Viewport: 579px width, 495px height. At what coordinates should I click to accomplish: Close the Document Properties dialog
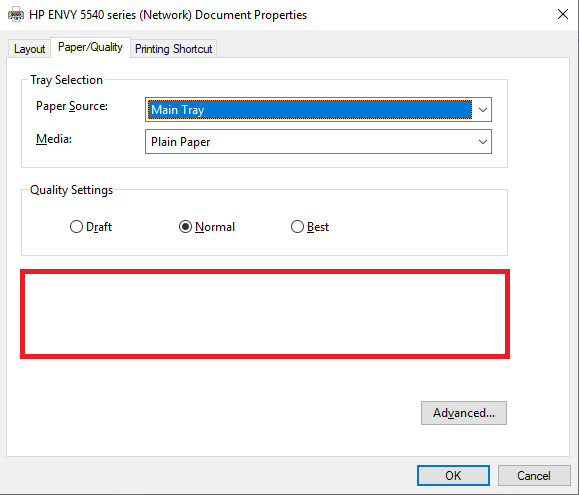click(x=563, y=14)
